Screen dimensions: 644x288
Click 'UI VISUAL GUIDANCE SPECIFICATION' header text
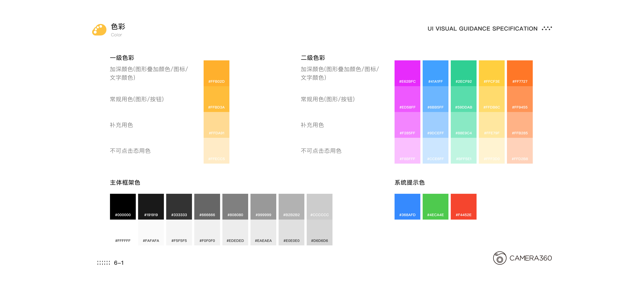pyautogui.click(x=483, y=29)
